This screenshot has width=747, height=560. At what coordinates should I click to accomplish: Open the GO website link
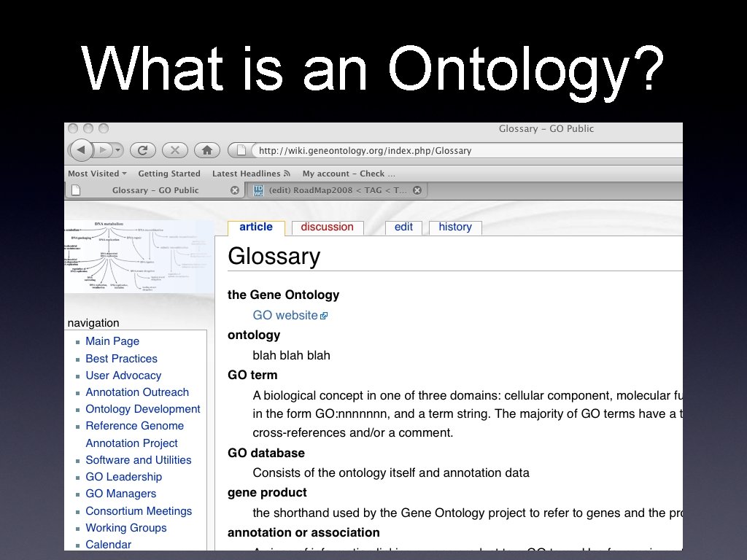pyautogui.click(x=283, y=314)
